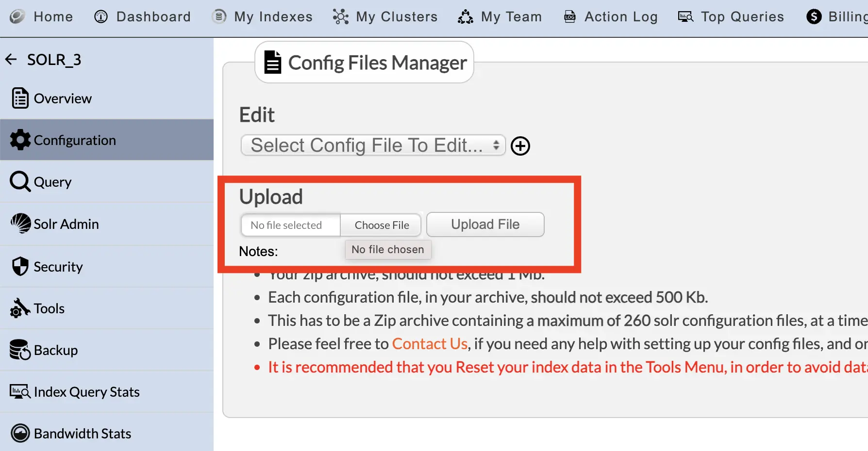
Task: Go to My Team page
Action: (x=500, y=16)
